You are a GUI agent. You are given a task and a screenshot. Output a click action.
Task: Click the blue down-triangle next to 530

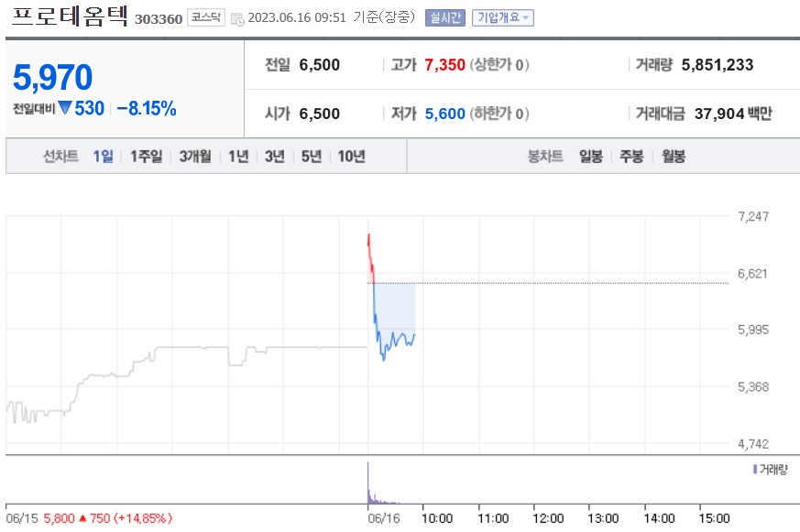65,108
